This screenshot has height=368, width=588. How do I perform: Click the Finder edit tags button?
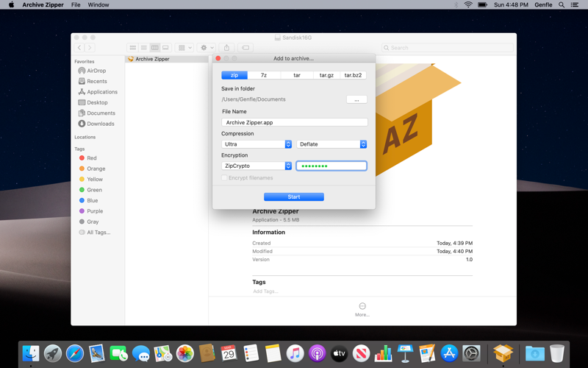[x=245, y=48]
